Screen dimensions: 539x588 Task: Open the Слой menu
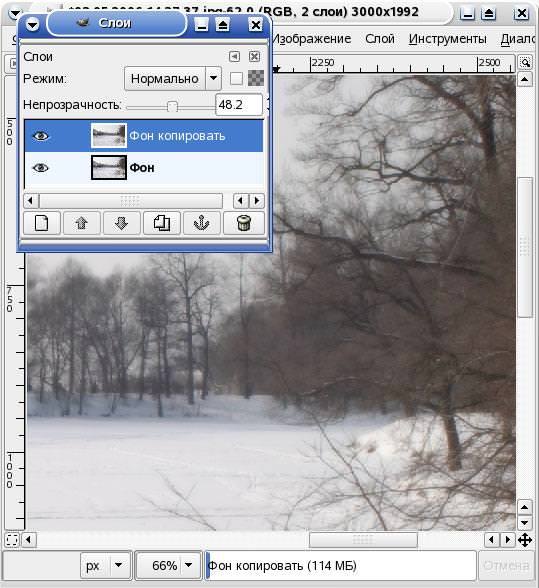[380, 39]
